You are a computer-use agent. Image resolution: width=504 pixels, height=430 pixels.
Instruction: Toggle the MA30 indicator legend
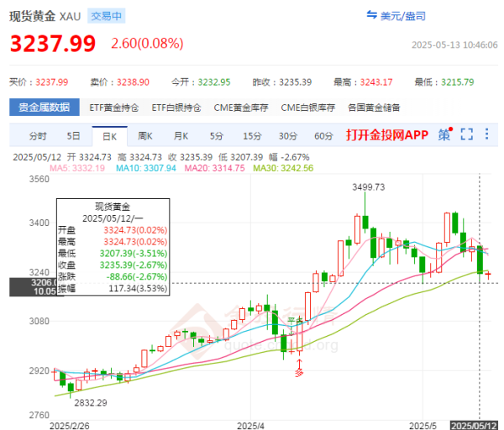[290, 168]
